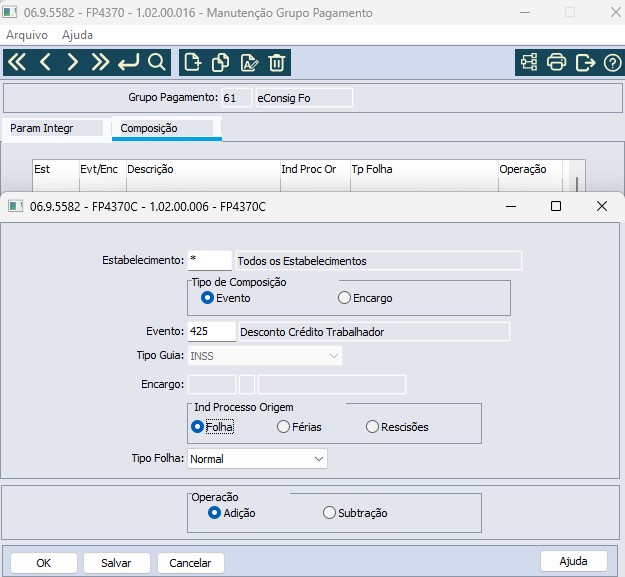Click the Grupo Pagamento number field
This screenshot has width=625, height=577.
[x=237, y=98]
